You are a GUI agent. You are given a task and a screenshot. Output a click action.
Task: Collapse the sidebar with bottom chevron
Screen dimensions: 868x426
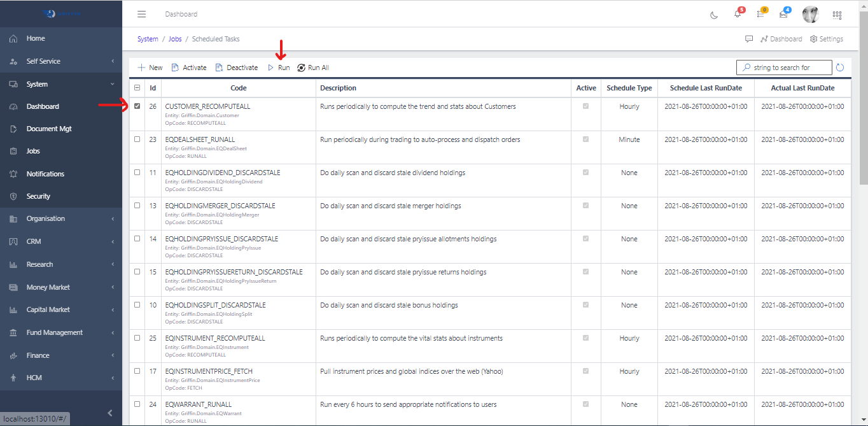(109, 413)
